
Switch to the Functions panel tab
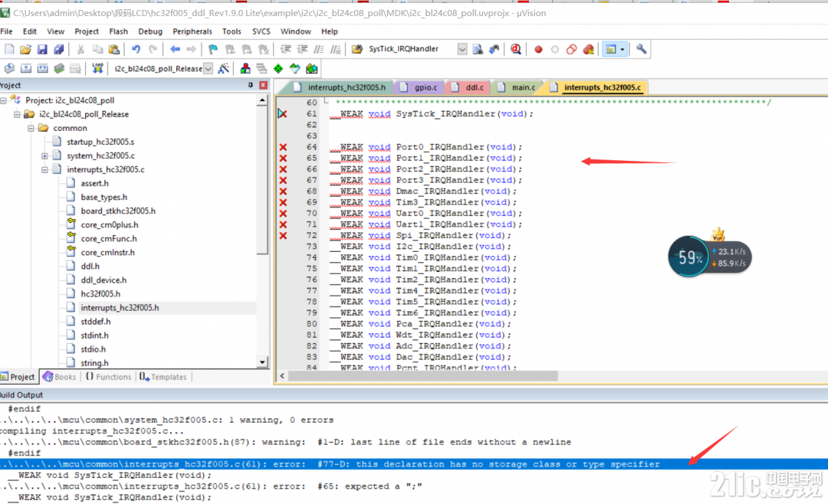pyautogui.click(x=108, y=377)
